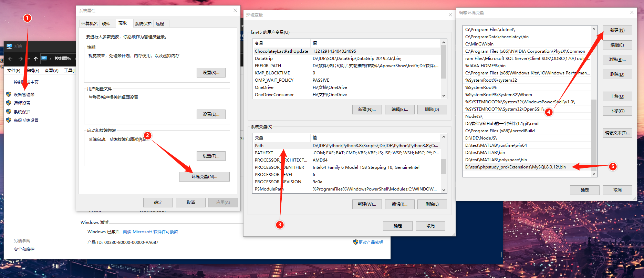Click startup recovery 设置(T)... button
This screenshot has height=278, width=644.
coord(211,156)
